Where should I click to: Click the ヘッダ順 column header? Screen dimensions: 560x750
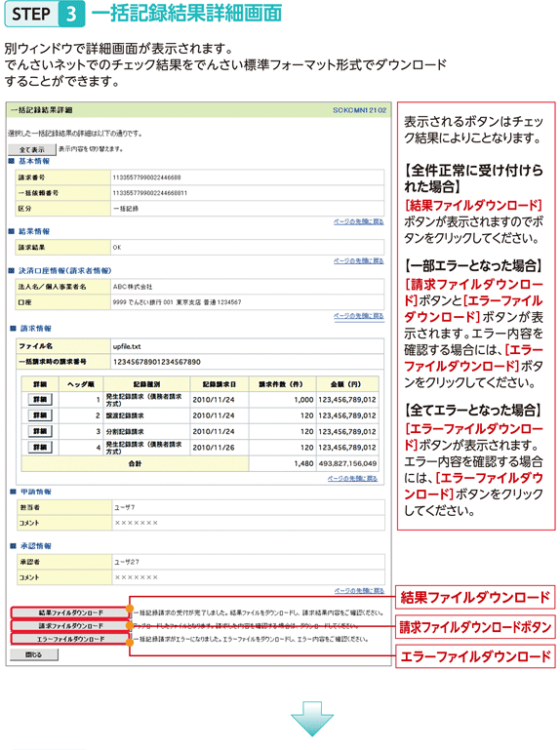click(80, 384)
